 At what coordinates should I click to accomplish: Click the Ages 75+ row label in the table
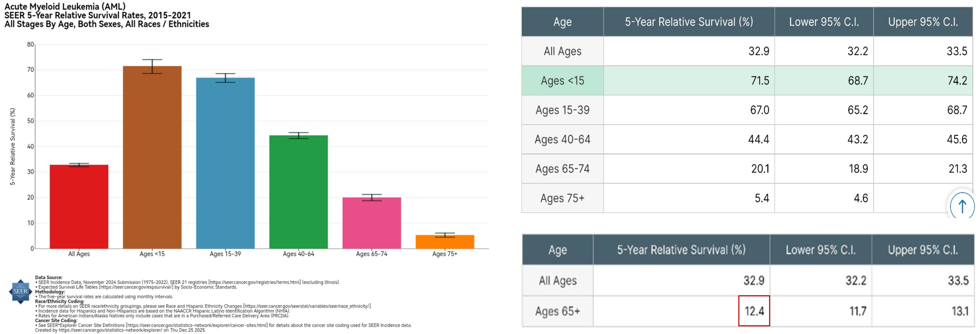pyautogui.click(x=562, y=198)
